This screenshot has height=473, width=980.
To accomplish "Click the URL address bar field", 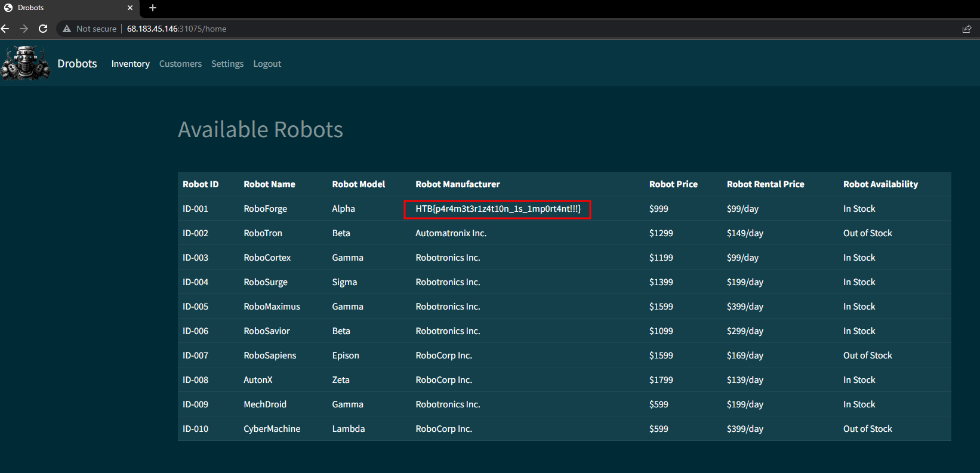I will coord(477,29).
